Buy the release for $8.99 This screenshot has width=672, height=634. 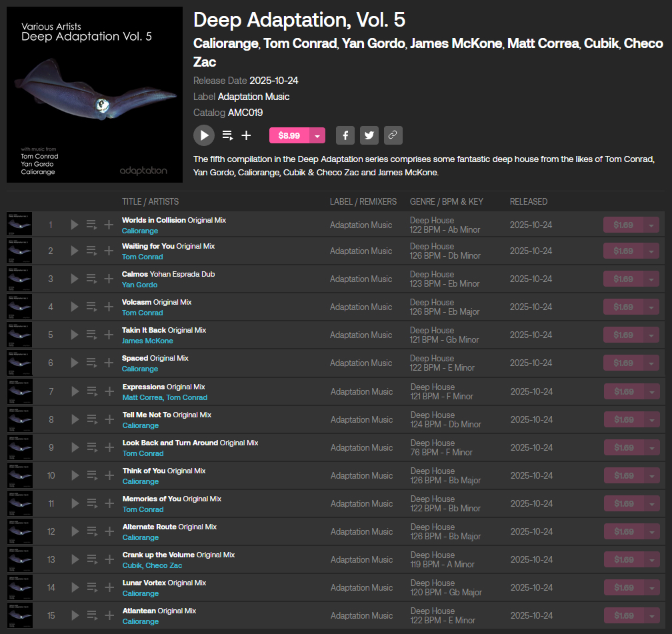[289, 135]
